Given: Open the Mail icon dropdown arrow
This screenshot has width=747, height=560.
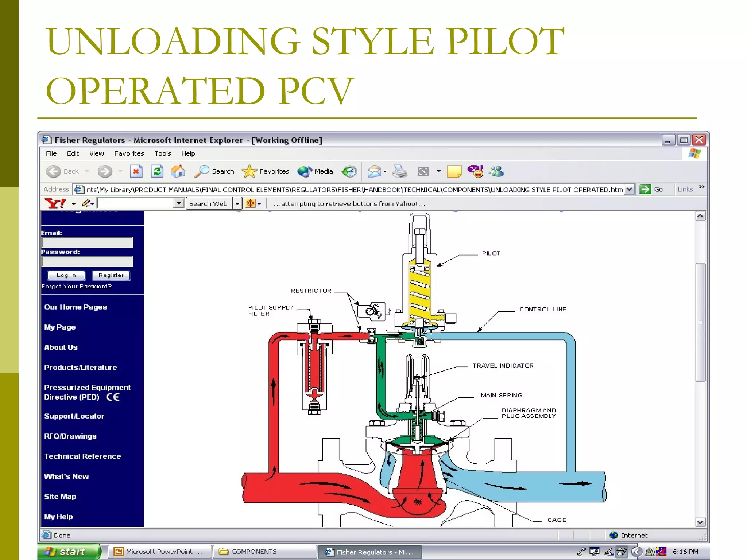Looking at the screenshot, I should (385, 171).
